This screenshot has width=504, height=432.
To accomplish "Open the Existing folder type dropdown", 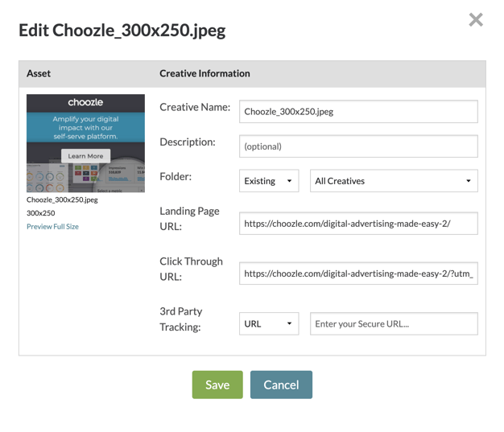I will click(269, 181).
